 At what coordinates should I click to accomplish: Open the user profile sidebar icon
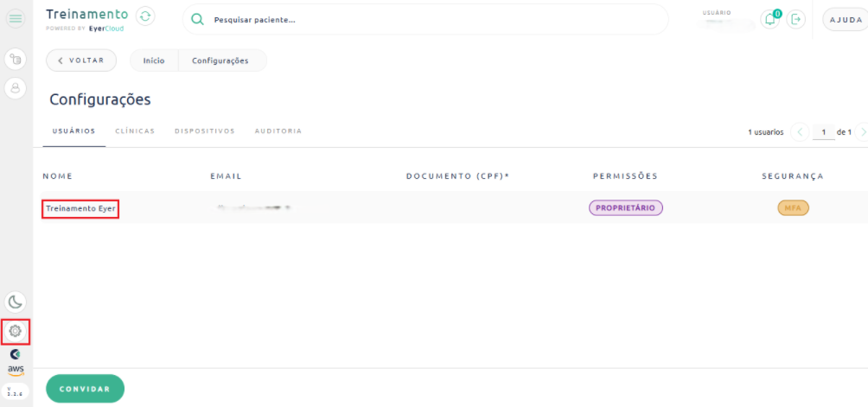pyautogui.click(x=16, y=87)
